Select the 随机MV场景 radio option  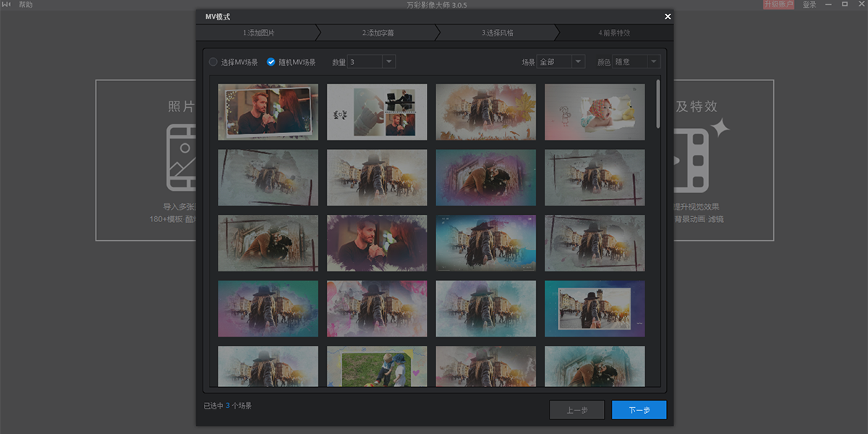click(x=271, y=62)
